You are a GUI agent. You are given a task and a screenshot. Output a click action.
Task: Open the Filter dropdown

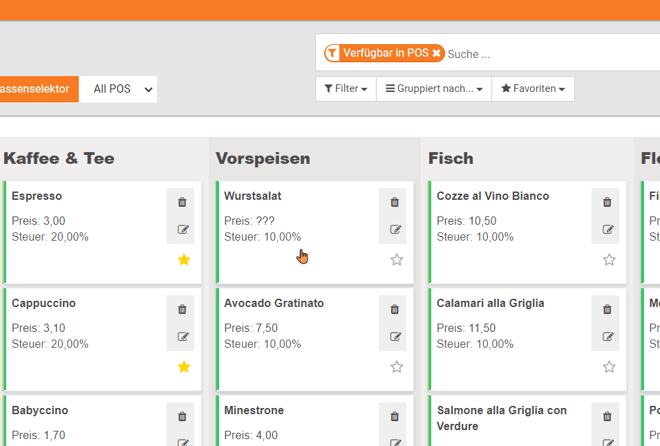pyautogui.click(x=346, y=89)
